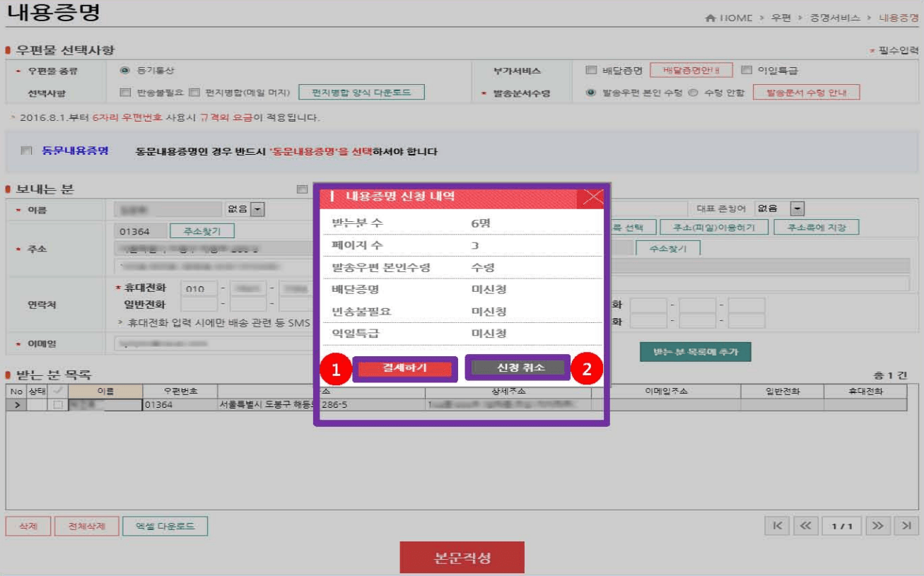The width and height of the screenshot is (924, 576).
Task: Click the 휴대전화 010 prefix field
Action: click(x=198, y=288)
